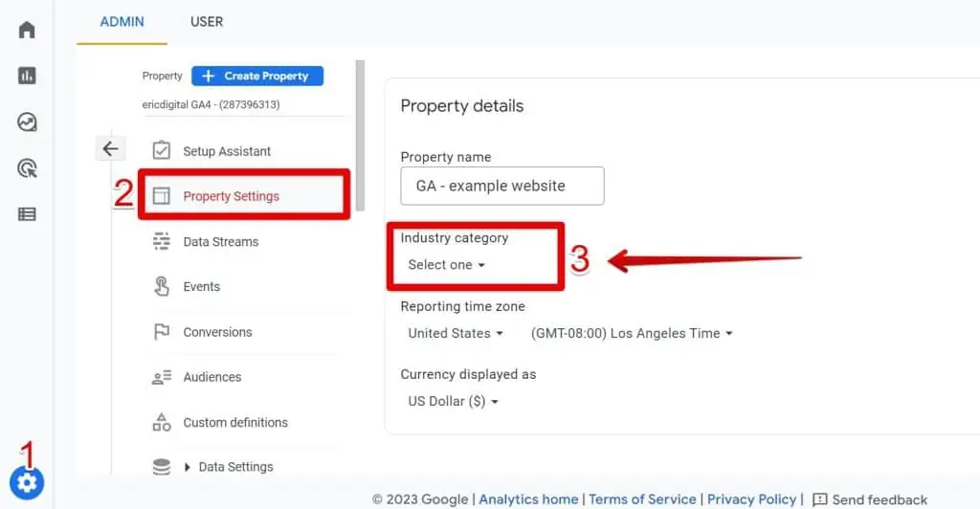Image resolution: width=980 pixels, height=509 pixels.
Task: Open the Privacy Policy link
Action: [750, 499]
